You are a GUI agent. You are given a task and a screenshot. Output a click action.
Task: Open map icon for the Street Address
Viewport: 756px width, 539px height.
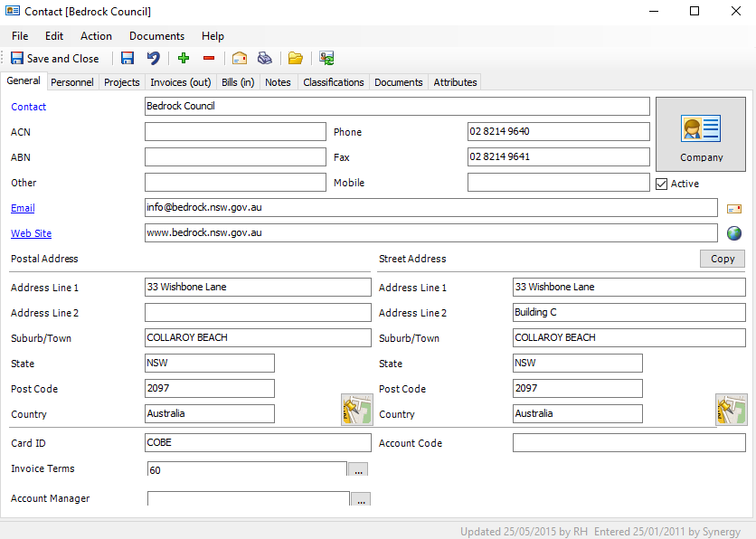tap(731, 410)
